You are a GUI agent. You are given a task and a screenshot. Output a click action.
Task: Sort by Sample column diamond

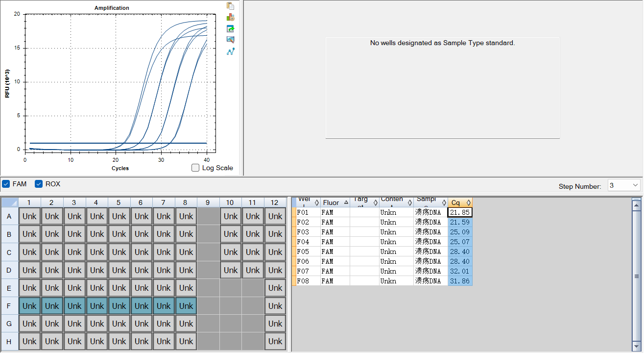[x=444, y=202]
